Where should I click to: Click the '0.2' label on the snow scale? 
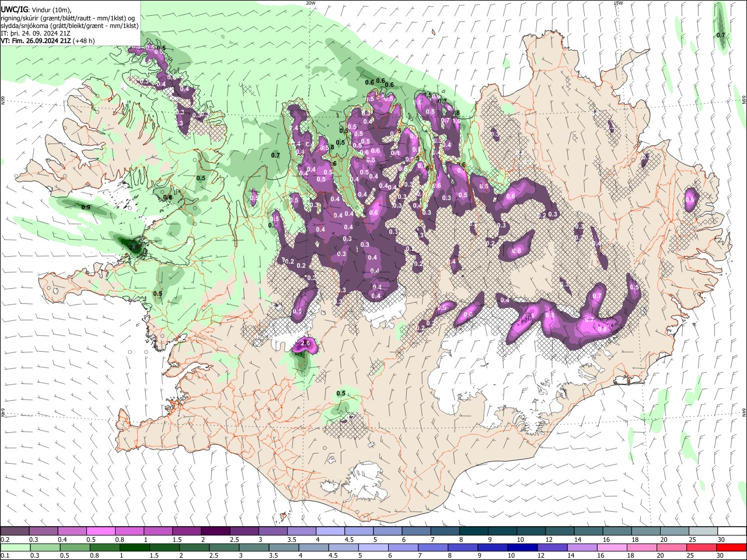coord(4,540)
